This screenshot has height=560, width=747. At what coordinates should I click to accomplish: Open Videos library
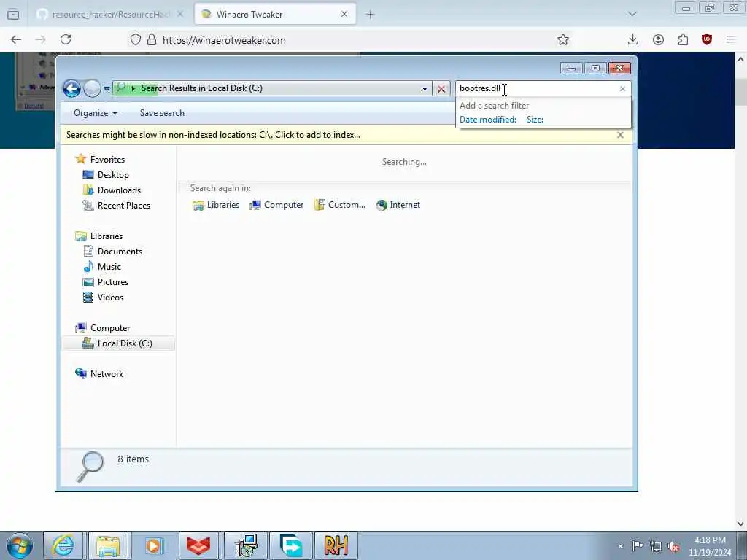pyautogui.click(x=103, y=297)
